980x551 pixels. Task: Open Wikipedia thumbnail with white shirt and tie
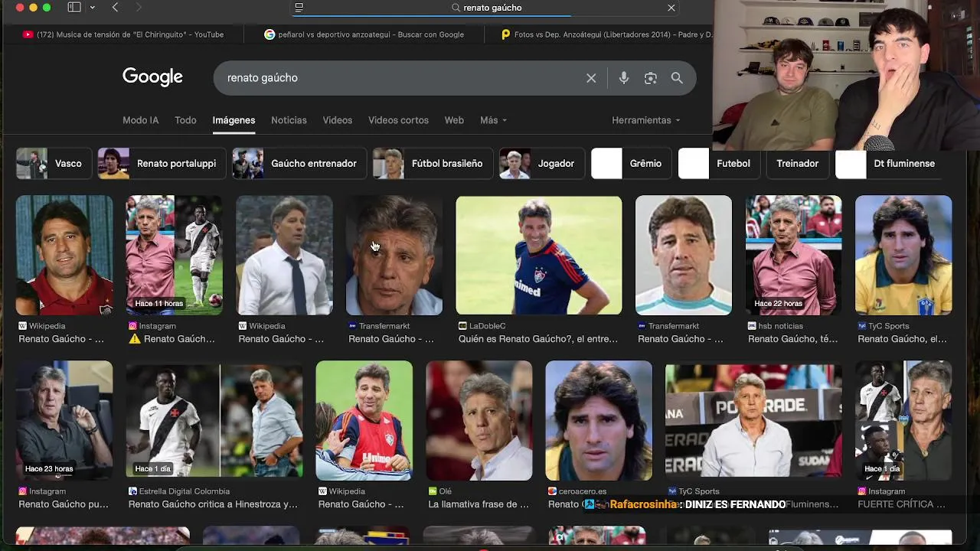pos(284,255)
